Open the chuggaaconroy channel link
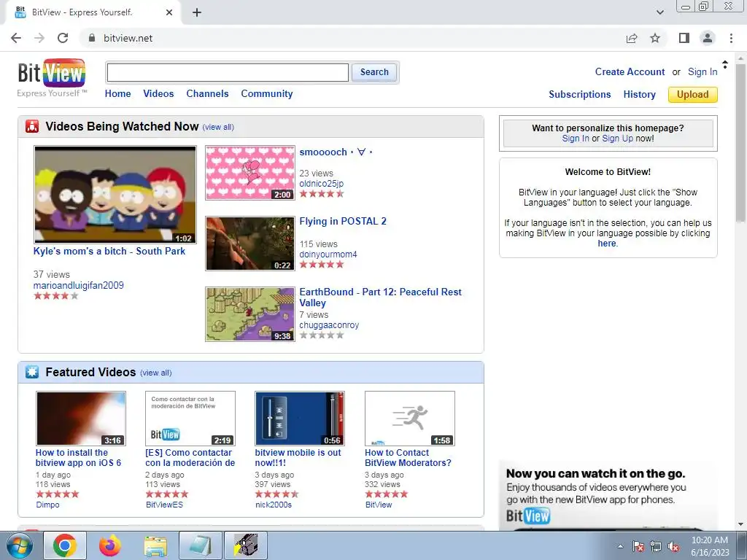The image size is (747, 560). click(x=329, y=324)
